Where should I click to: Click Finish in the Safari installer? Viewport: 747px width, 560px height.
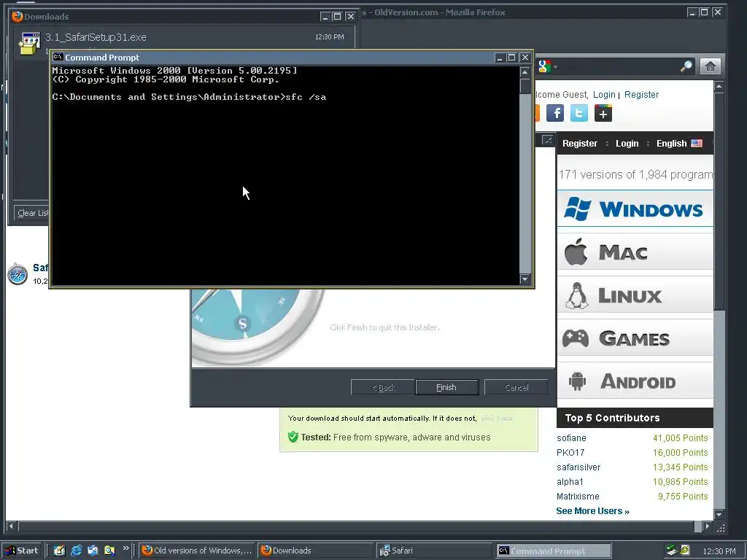point(447,387)
